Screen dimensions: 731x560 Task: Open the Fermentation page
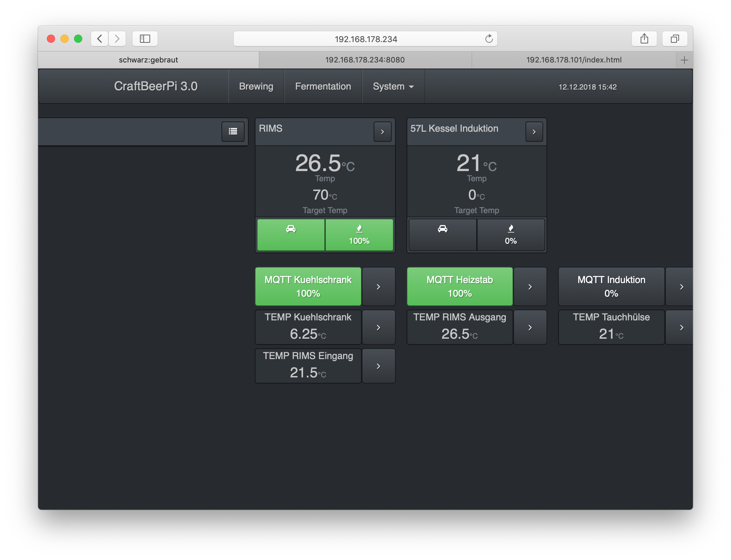(x=323, y=87)
